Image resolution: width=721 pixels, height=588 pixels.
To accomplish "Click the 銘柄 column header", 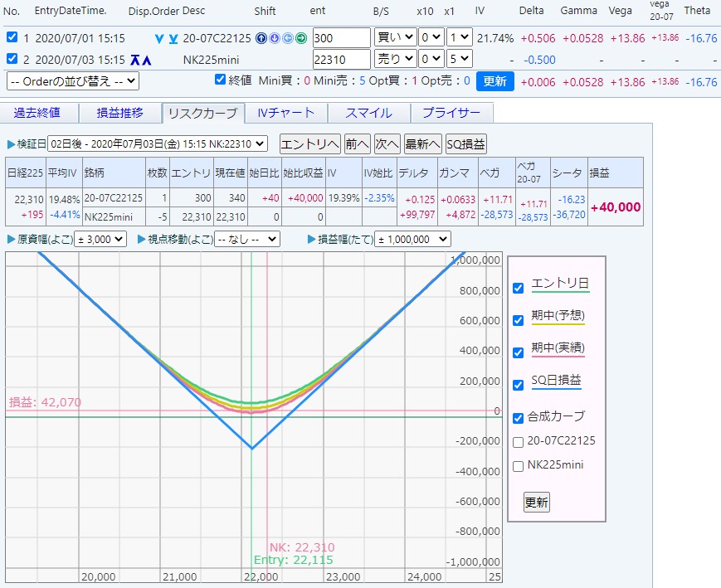I will (114, 173).
